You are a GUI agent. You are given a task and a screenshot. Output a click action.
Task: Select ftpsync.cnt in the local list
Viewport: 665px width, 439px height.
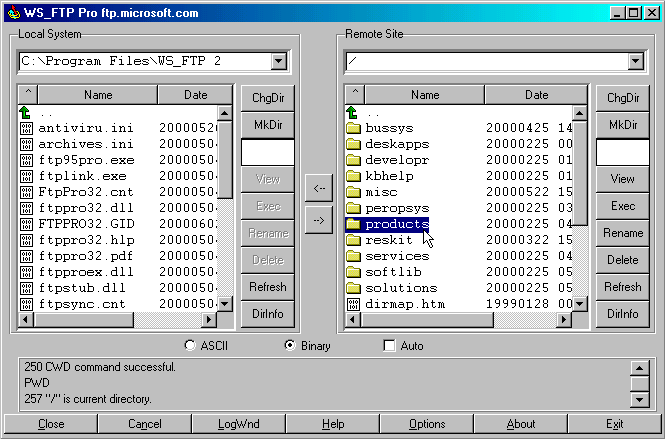pos(81,304)
